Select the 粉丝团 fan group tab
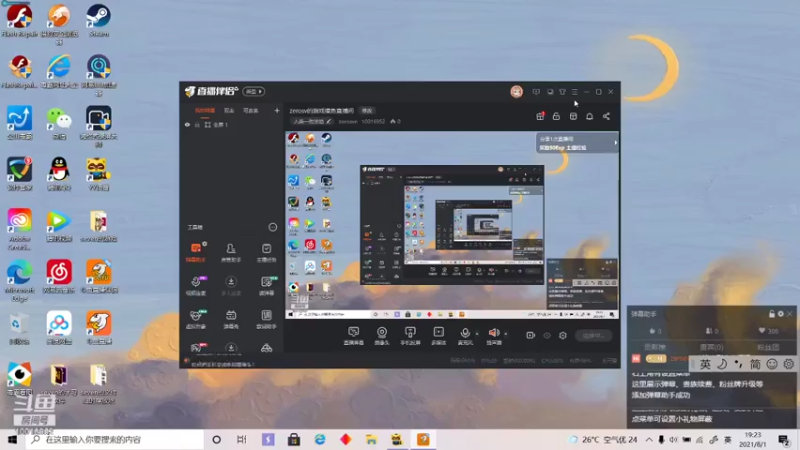The width and height of the screenshot is (800, 450). click(767, 347)
